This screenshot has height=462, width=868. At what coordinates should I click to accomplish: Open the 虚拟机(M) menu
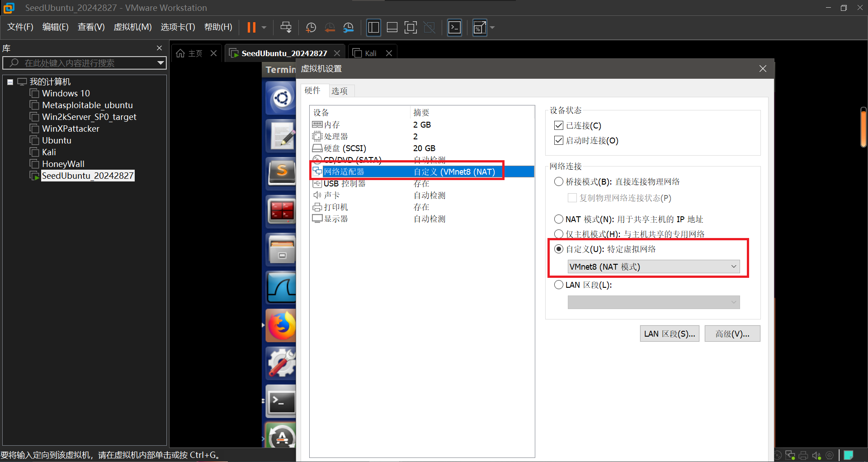[x=132, y=27]
